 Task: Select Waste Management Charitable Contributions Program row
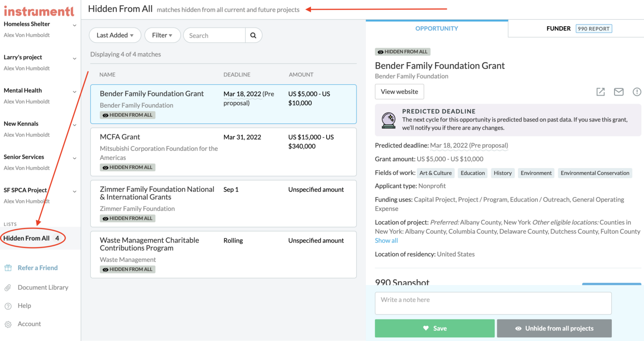click(x=224, y=254)
